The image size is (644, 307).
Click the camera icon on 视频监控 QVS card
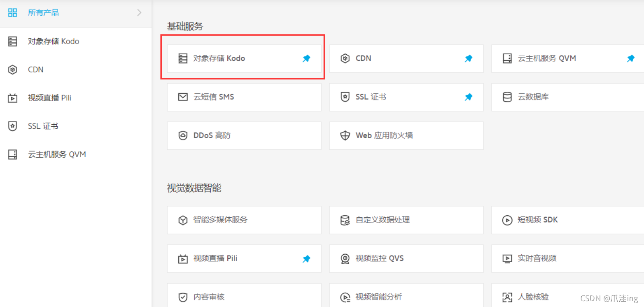click(345, 259)
